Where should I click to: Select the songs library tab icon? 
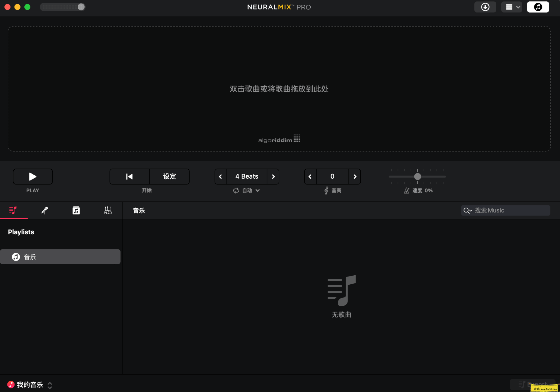(13, 210)
